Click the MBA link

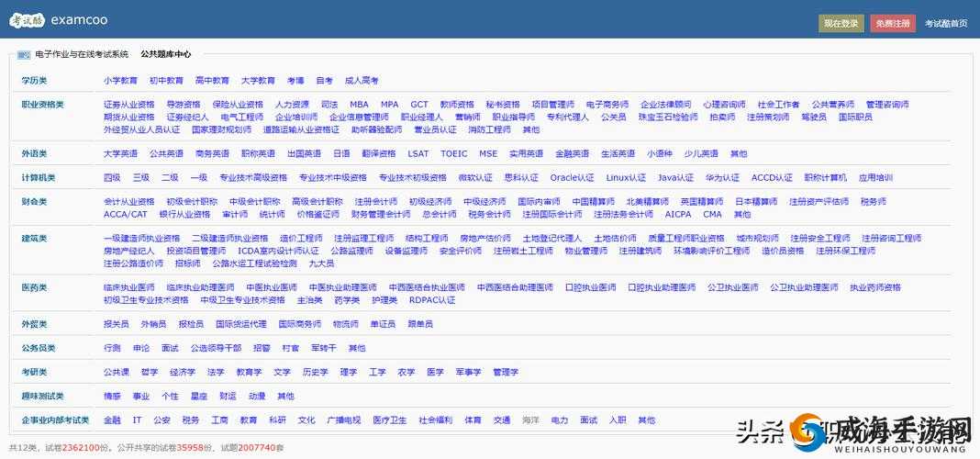(x=360, y=105)
